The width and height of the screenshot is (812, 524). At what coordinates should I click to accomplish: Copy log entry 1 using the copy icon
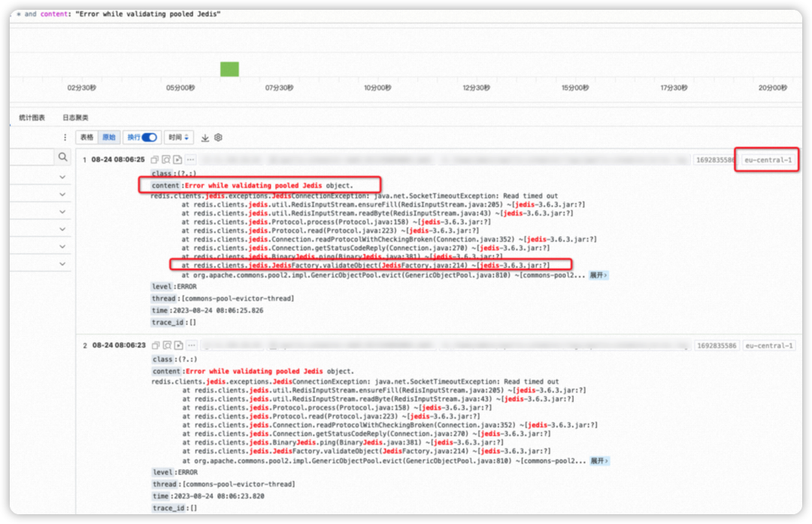tap(155, 159)
